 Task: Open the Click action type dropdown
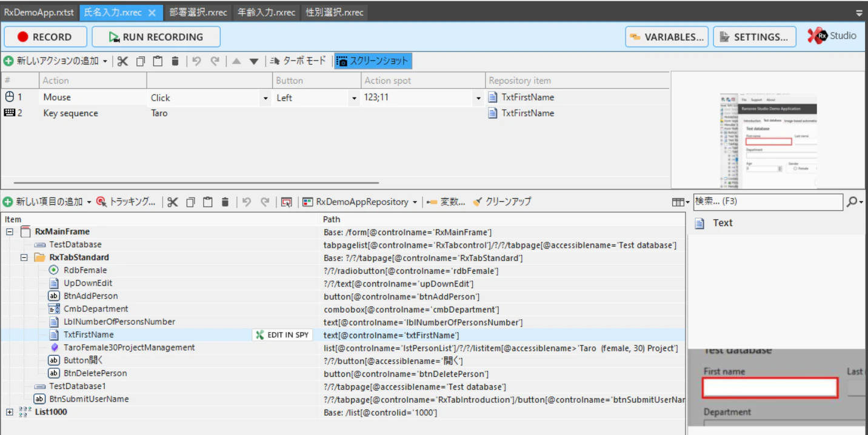[265, 98]
